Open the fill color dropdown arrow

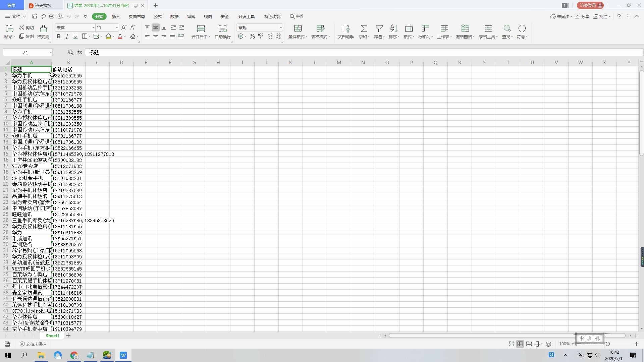pyautogui.click(x=113, y=37)
